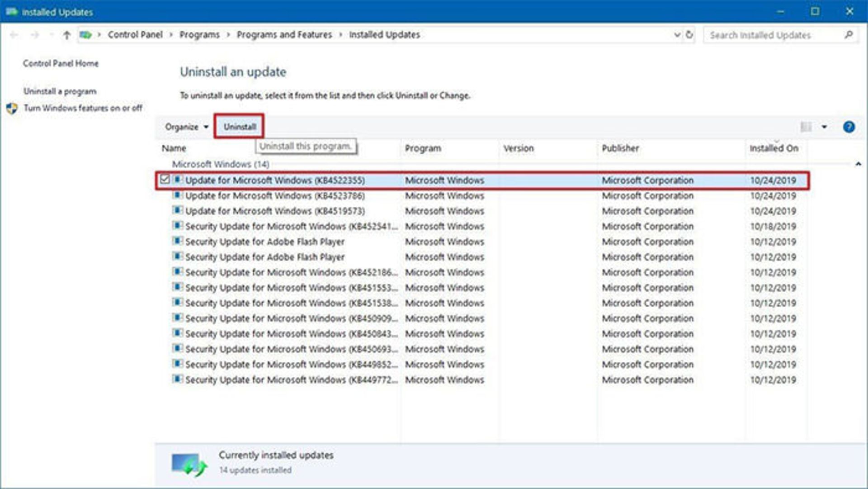Image resolution: width=868 pixels, height=489 pixels.
Task: Click the 10/18/2019 installed date
Action: pyautogui.click(x=773, y=226)
